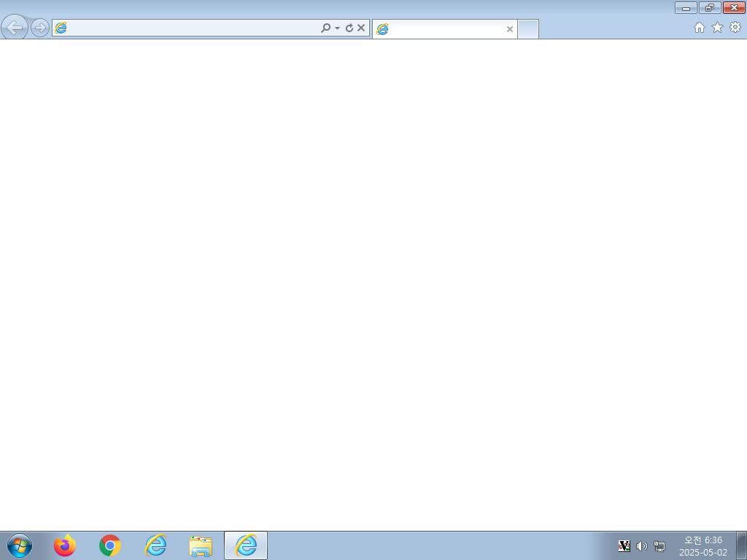Go to the Home page via the house icon
Screen dimensions: 747x560
tap(700, 28)
